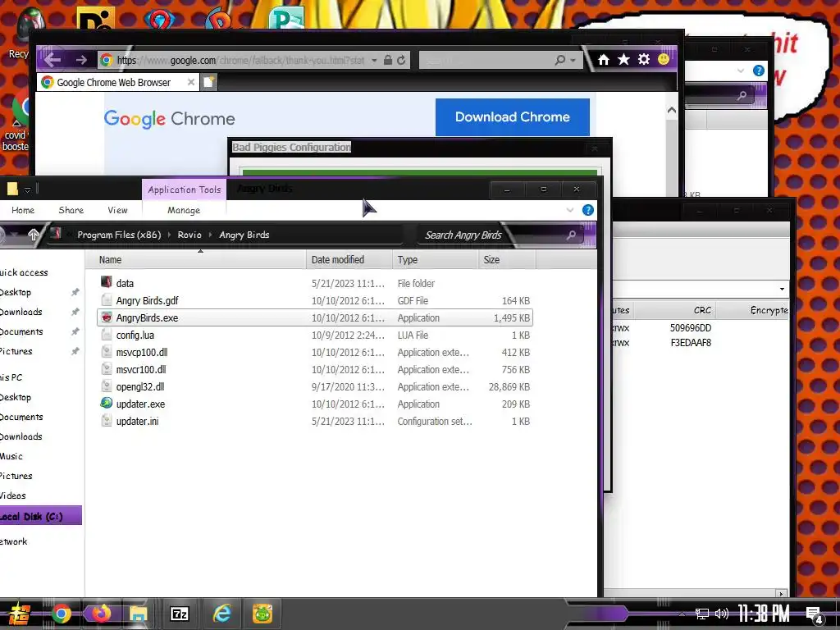Image resolution: width=840 pixels, height=630 pixels.
Task: Select the Application Tools contextual tab
Action: (x=185, y=189)
